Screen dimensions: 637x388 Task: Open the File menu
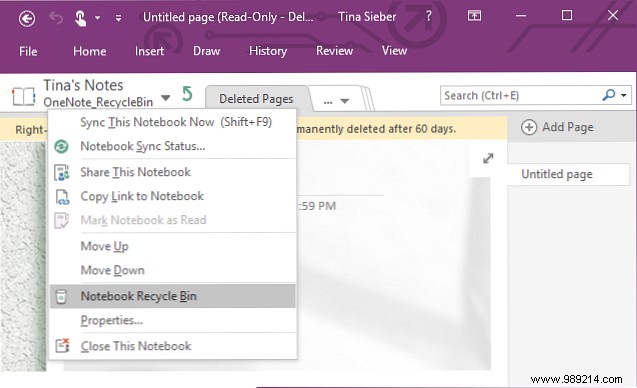click(28, 52)
